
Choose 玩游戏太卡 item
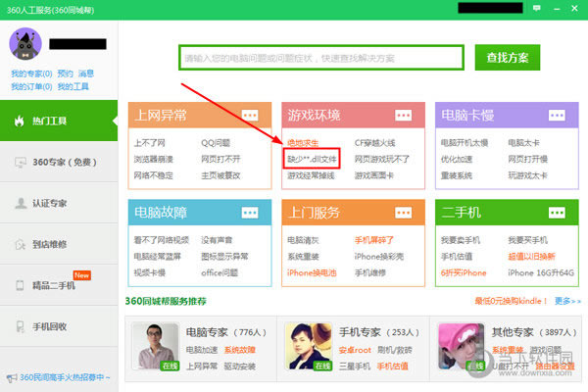527,175
